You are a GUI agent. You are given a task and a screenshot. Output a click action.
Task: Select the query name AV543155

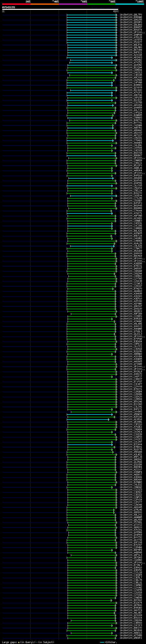click(8, 7)
